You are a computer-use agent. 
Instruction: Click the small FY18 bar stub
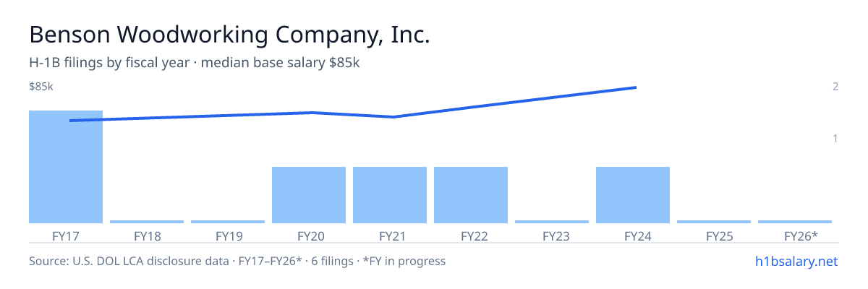[147, 222]
